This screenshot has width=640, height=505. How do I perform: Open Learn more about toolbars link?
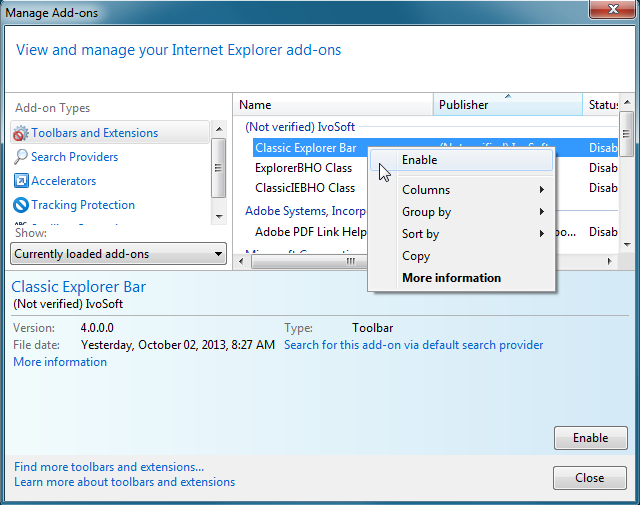tap(125, 482)
